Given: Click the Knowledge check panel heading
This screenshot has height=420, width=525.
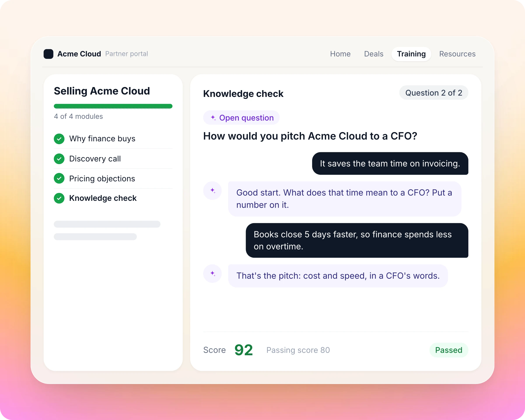Looking at the screenshot, I should click(243, 94).
